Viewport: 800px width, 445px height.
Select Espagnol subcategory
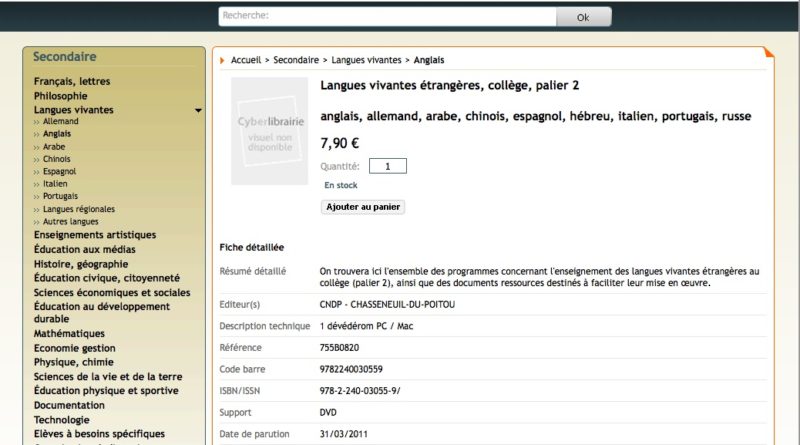point(59,171)
